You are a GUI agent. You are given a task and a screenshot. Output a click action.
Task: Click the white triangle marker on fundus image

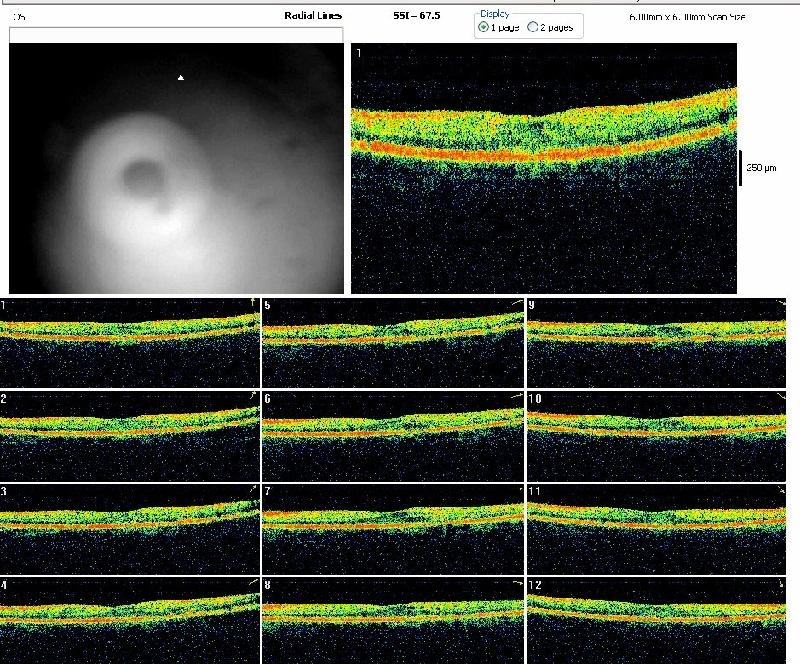click(180, 77)
